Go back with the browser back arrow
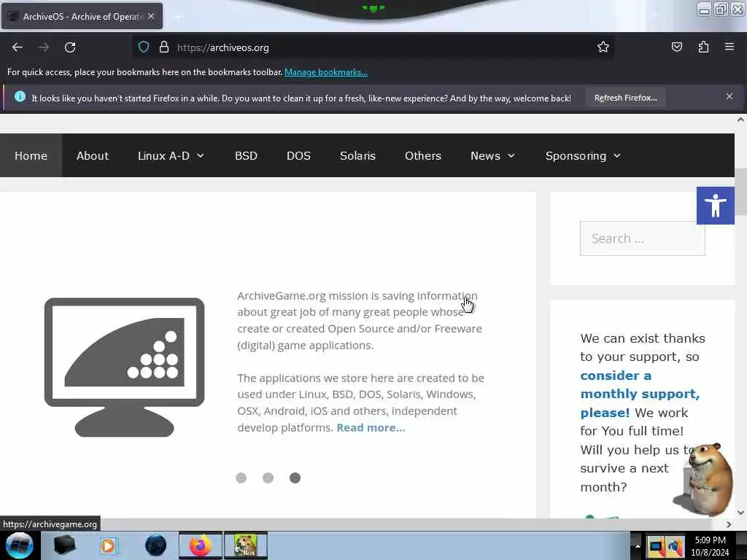Viewport: 747px width, 560px height. 18,47
